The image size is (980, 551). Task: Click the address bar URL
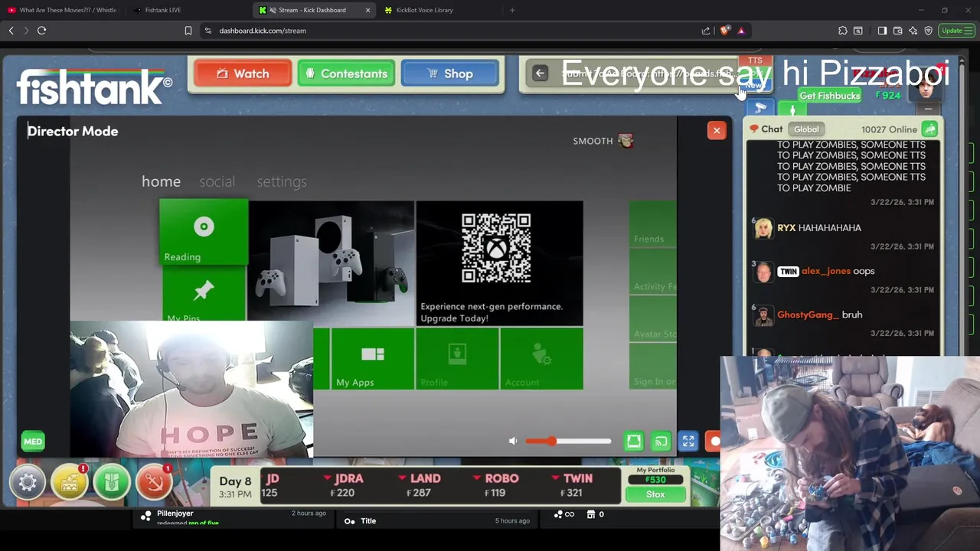263,31
